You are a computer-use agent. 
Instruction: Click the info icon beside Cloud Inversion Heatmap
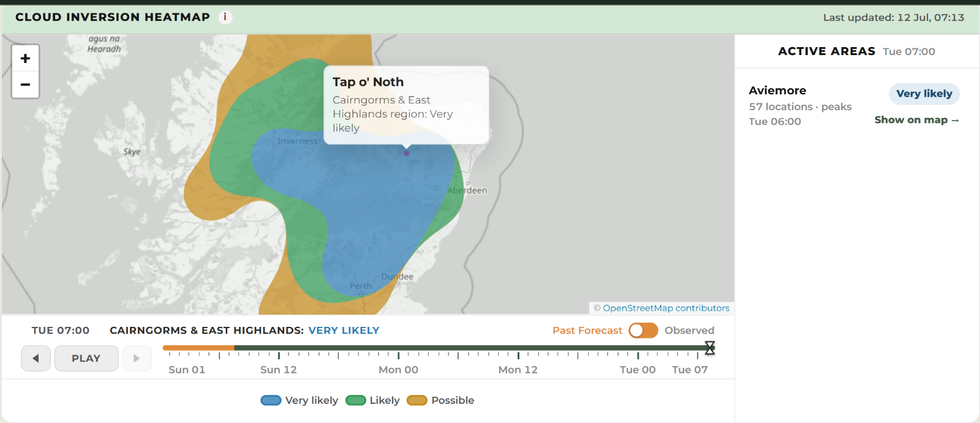click(x=225, y=17)
